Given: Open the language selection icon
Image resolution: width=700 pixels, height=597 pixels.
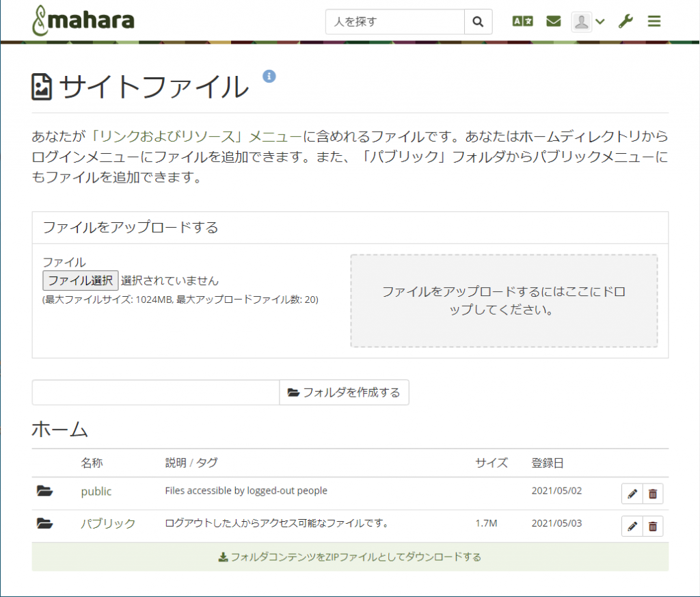Looking at the screenshot, I should tap(522, 22).
